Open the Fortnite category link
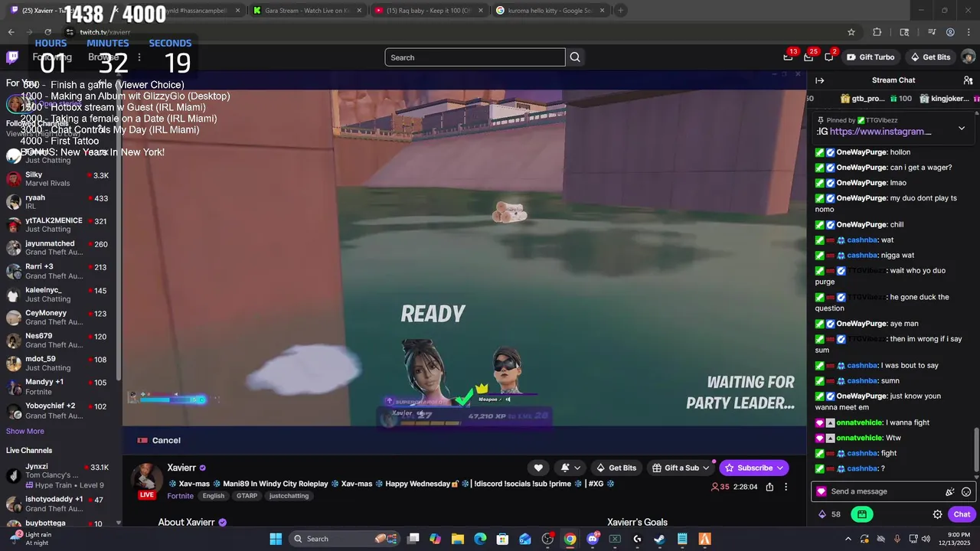Screen dimensions: 980x551 click(x=181, y=496)
